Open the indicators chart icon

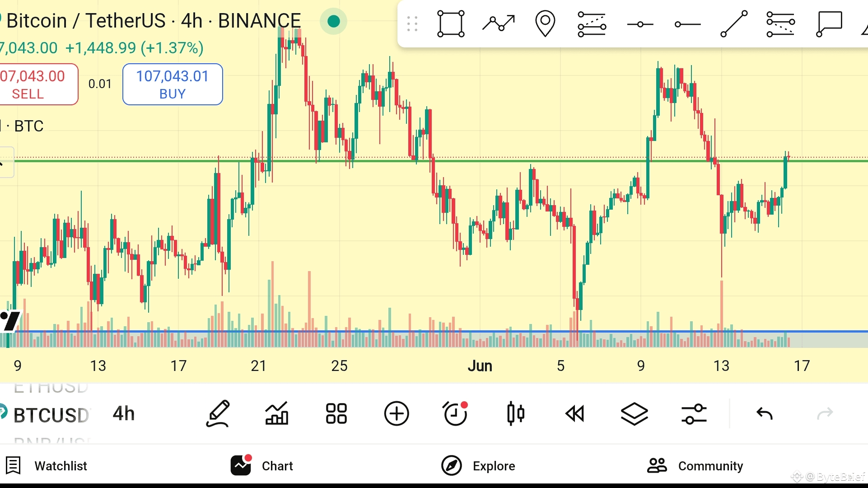click(276, 413)
